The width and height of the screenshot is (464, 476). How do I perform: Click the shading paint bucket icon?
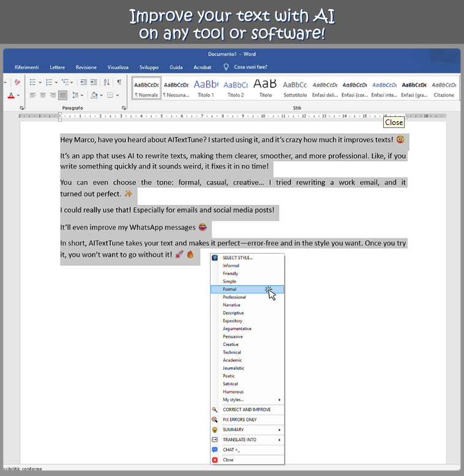94,96
